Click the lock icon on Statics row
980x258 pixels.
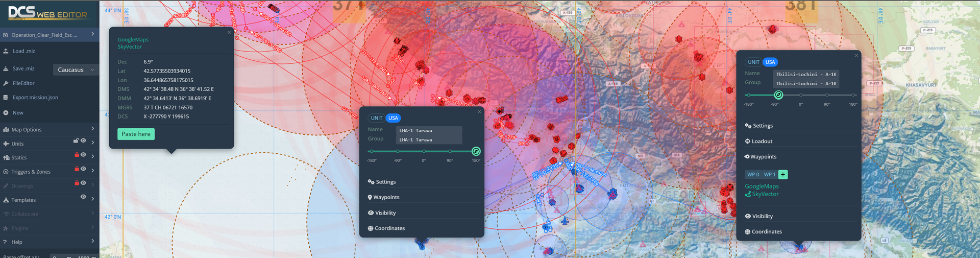[x=77, y=155]
